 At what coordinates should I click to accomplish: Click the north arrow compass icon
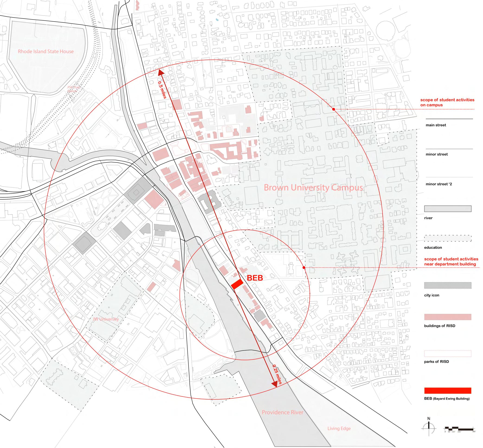point(429,428)
